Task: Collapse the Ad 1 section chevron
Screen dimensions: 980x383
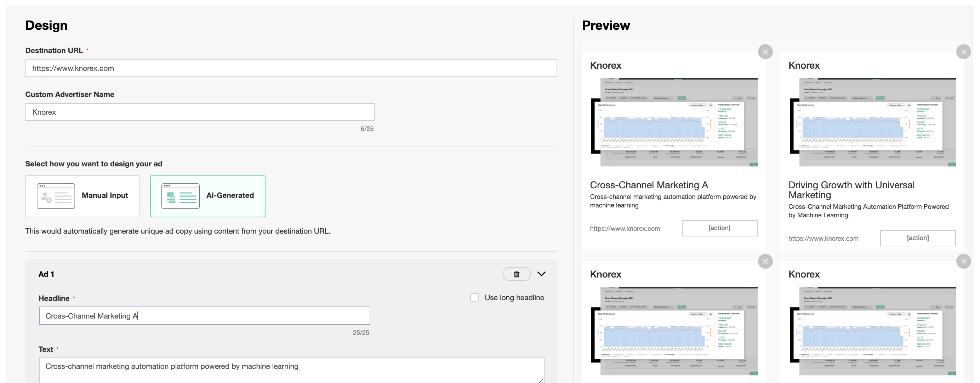Action: click(541, 274)
